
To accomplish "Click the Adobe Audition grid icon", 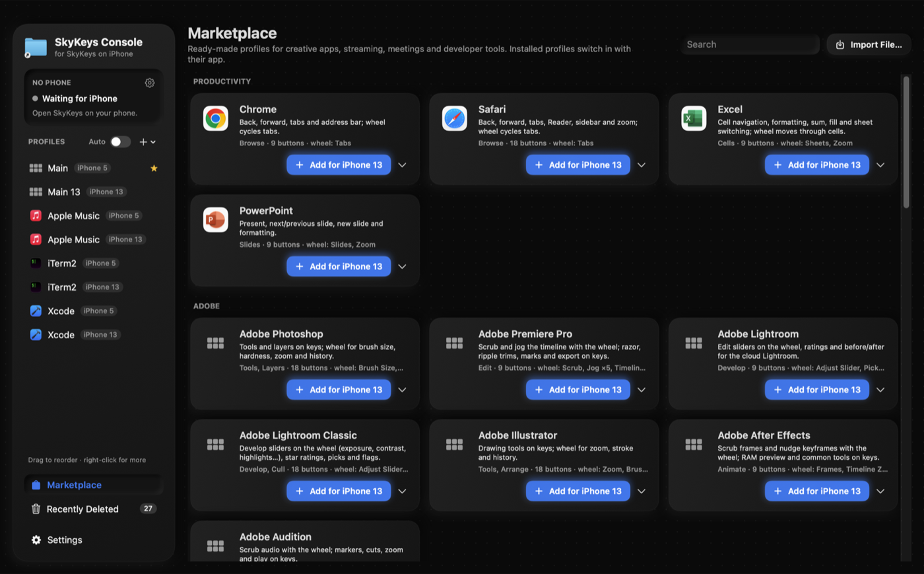I will pyautogui.click(x=215, y=546).
